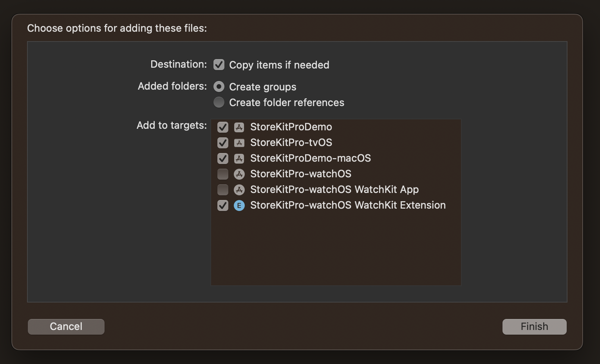Cancel adding these files
600x364 pixels.
(x=66, y=327)
